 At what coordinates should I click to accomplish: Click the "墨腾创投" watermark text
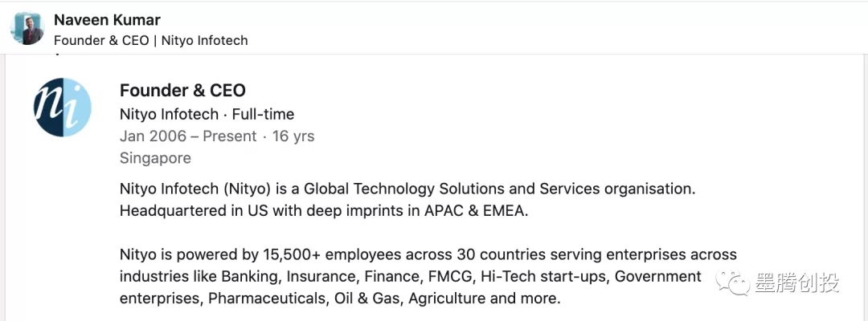click(x=797, y=282)
